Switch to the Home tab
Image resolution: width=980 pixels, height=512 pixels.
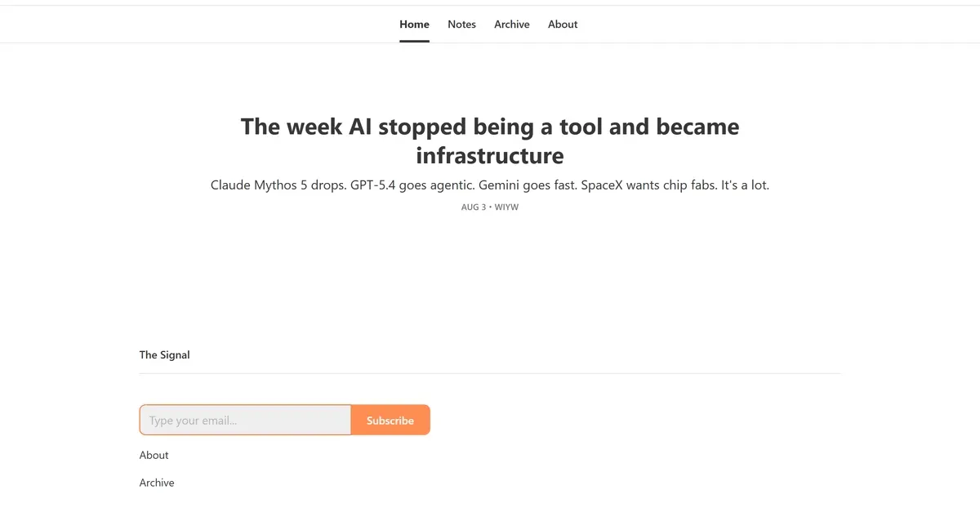[x=414, y=24]
